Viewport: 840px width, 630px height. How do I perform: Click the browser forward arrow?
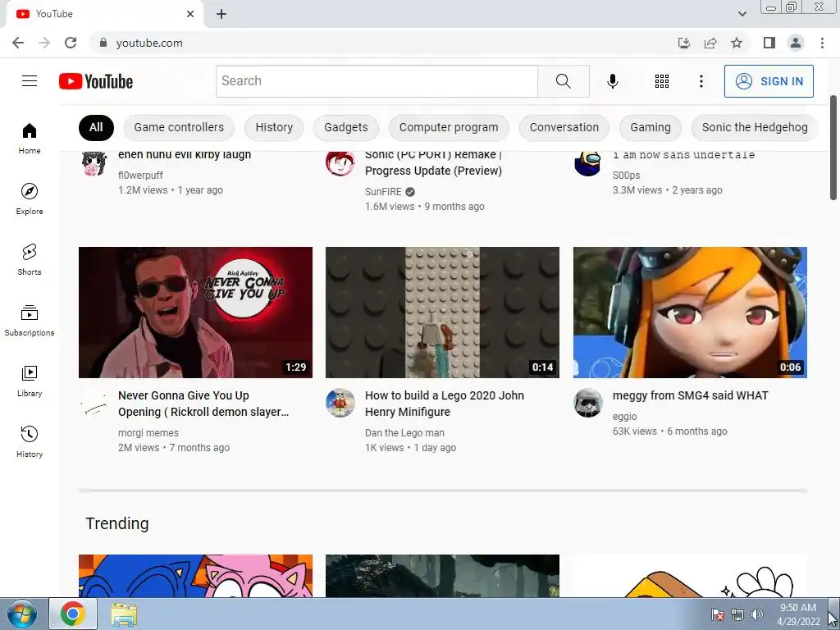[x=44, y=43]
